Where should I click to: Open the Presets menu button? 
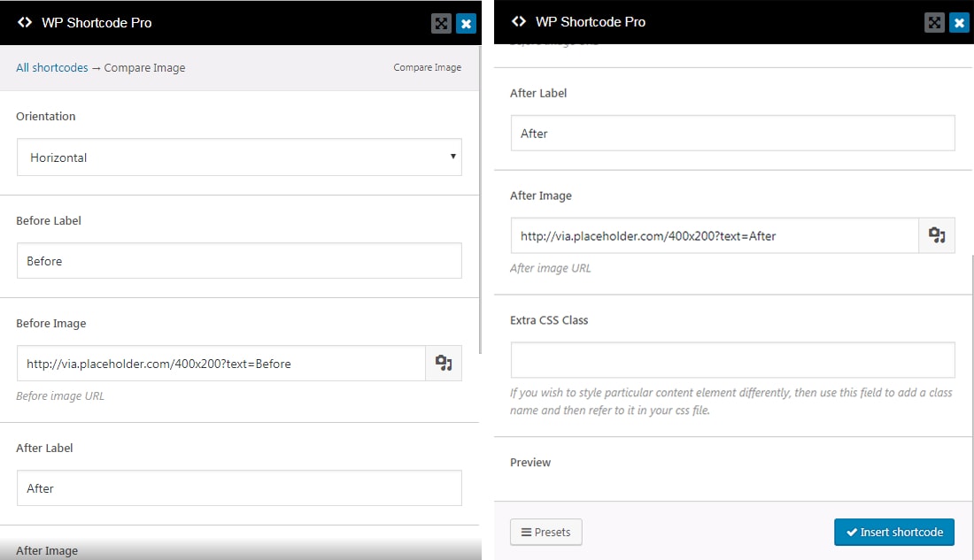tap(546, 532)
